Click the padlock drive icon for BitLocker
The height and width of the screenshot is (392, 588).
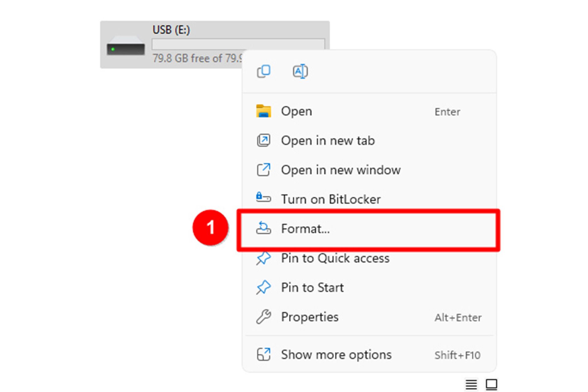(263, 198)
